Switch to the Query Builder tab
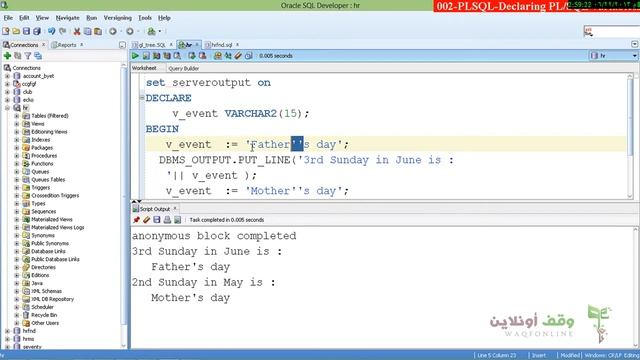This screenshot has width=640, height=360. point(184,69)
